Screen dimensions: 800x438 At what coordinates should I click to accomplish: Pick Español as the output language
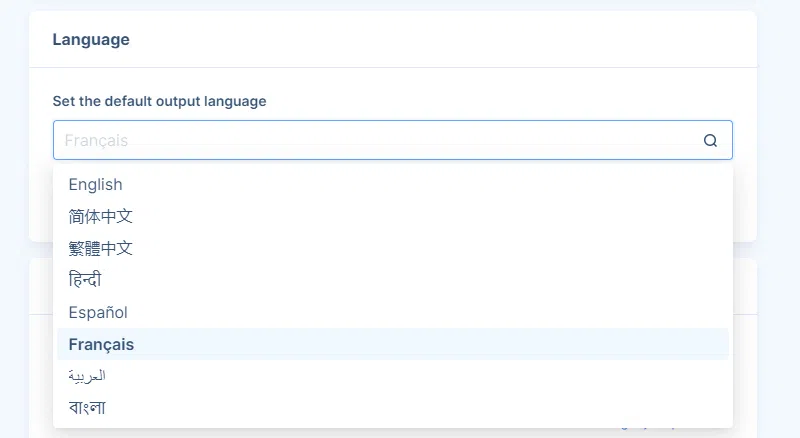[x=98, y=312]
